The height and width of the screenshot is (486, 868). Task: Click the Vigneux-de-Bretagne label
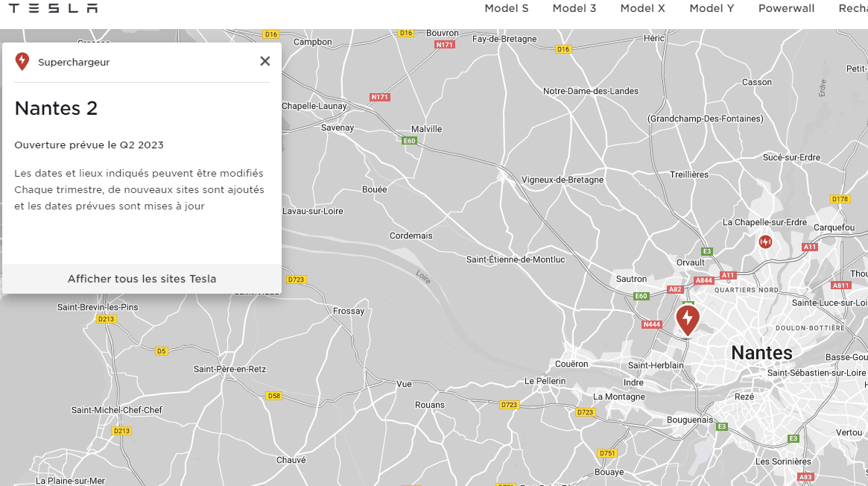(563, 180)
